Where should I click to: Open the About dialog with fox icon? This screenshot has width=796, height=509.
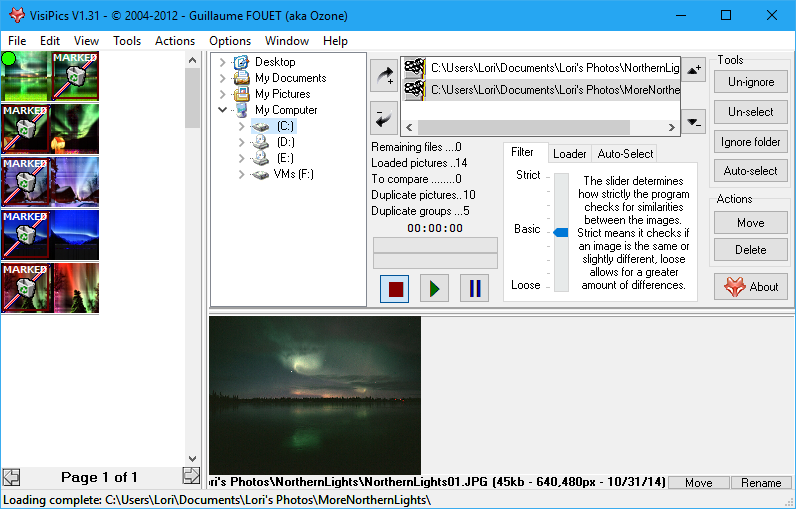point(751,286)
